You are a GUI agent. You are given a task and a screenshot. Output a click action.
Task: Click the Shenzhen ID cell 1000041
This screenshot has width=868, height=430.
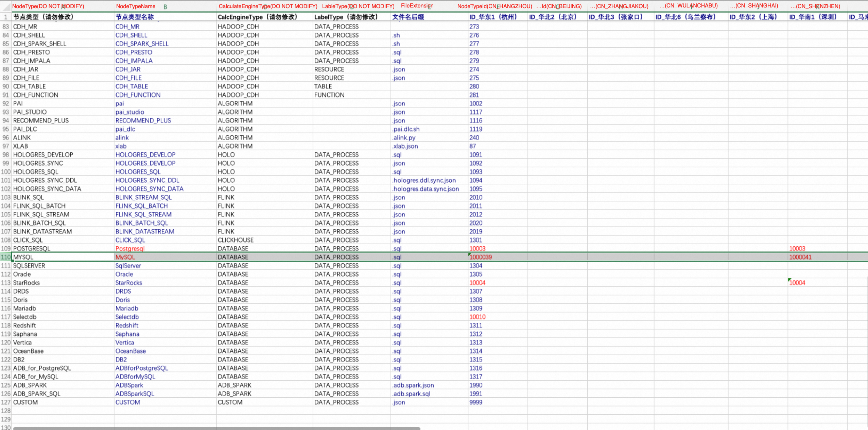point(817,257)
